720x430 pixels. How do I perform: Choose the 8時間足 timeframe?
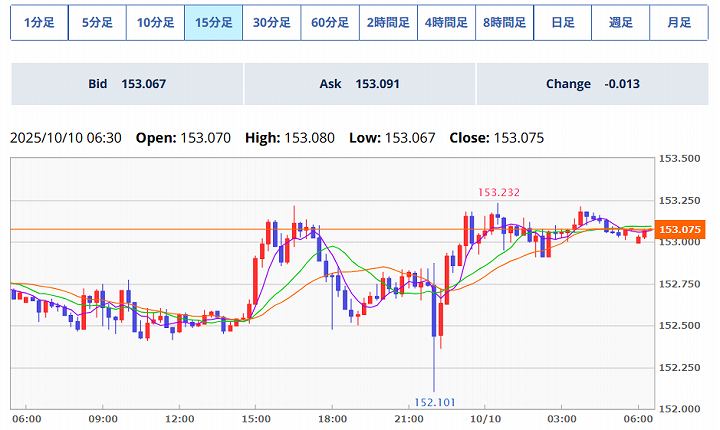click(504, 22)
